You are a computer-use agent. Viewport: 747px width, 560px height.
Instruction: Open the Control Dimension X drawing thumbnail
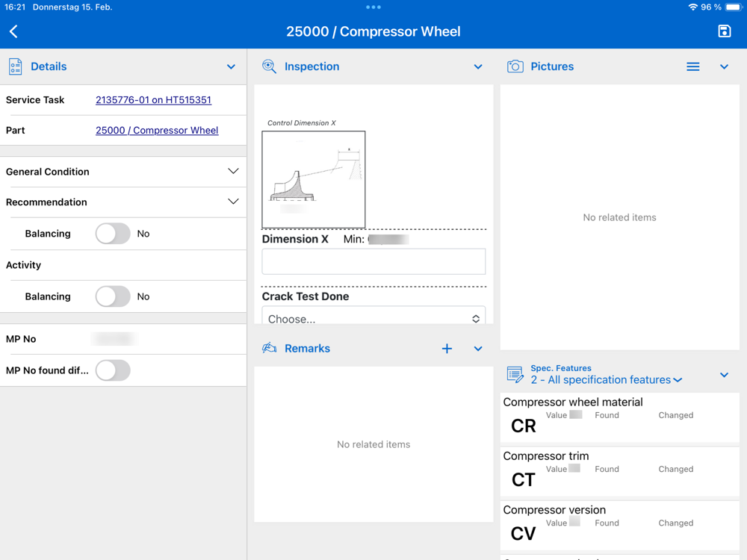(x=314, y=179)
